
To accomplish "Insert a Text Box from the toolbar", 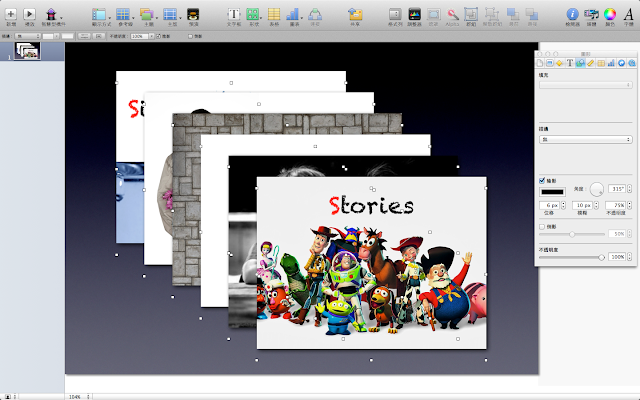I will (234, 14).
